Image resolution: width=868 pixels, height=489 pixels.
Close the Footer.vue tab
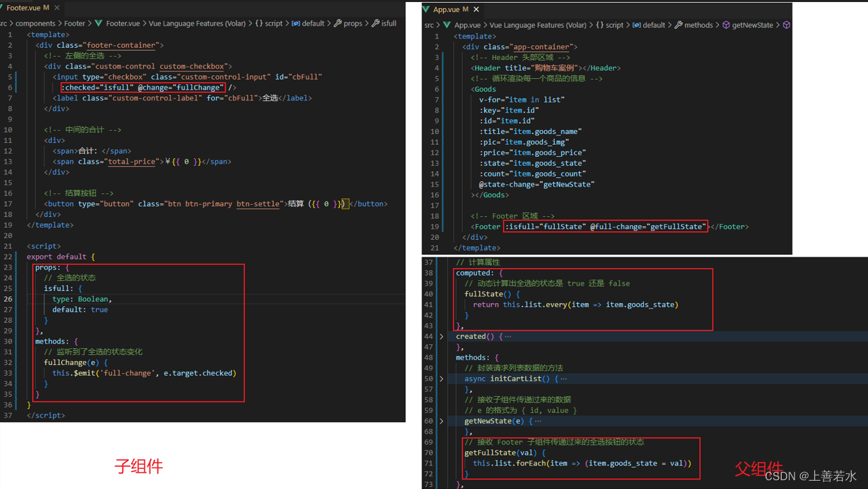(57, 8)
